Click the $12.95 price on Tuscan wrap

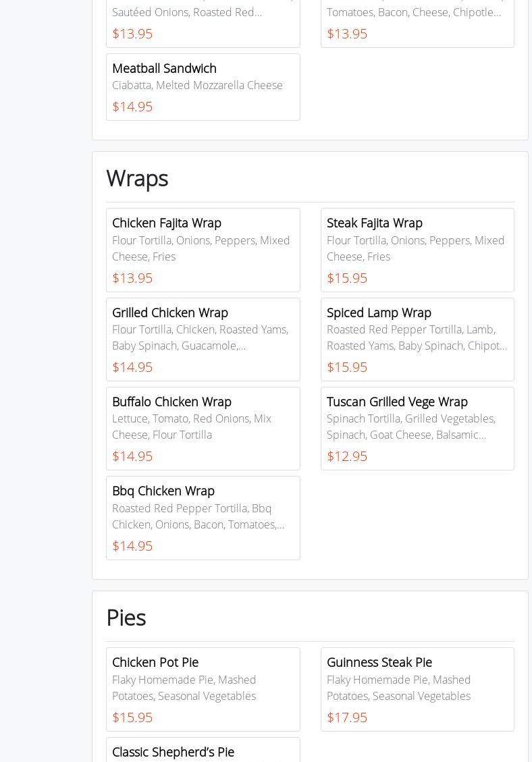click(347, 456)
